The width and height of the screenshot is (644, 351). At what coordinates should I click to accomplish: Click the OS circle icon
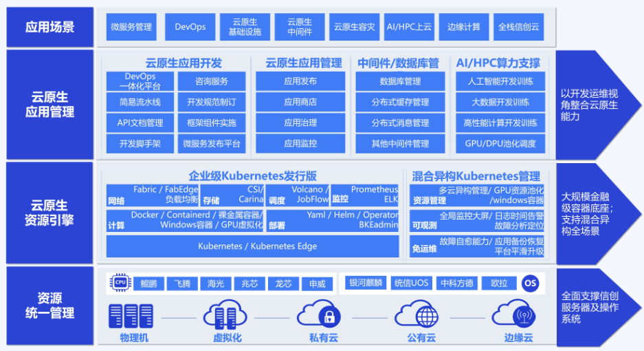[x=530, y=283]
